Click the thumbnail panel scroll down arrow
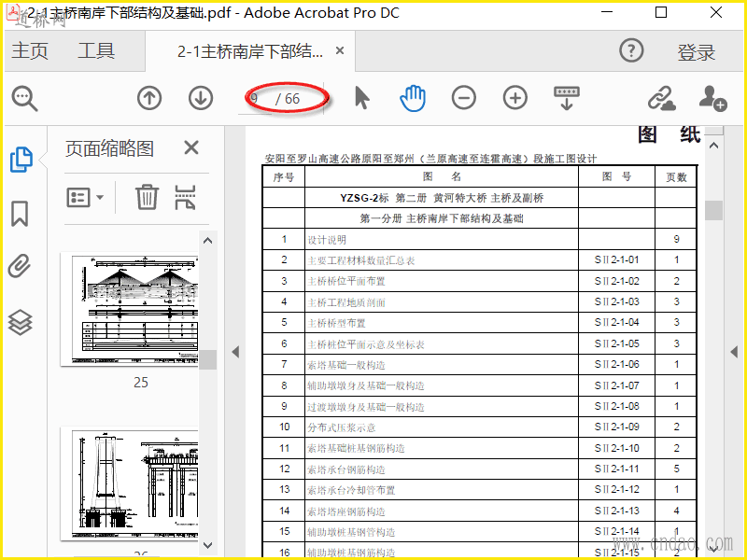The width and height of the screenshot is (747, 560). click(x=207, y=545)
